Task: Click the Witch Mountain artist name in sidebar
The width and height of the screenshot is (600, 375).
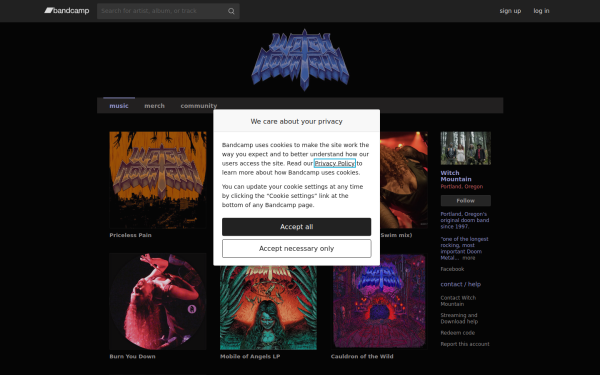Action: pos(456,176)
